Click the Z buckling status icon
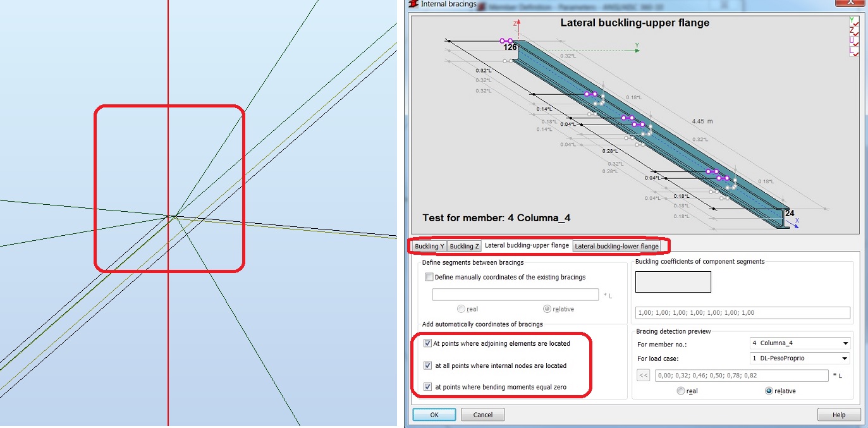868x428 pixels. [x=854, y=30]
